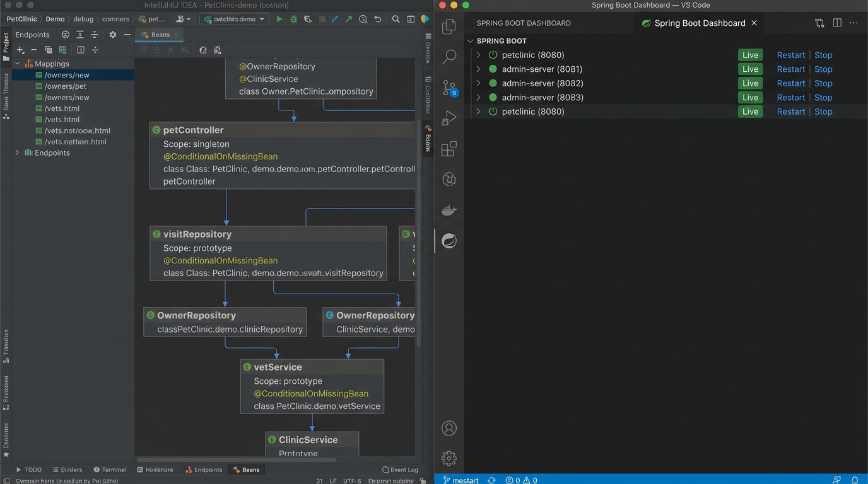This screenshot has width=868, height=484.
Task: Open the more actions ellipsis in VS Code
Action: coord(853,23)
